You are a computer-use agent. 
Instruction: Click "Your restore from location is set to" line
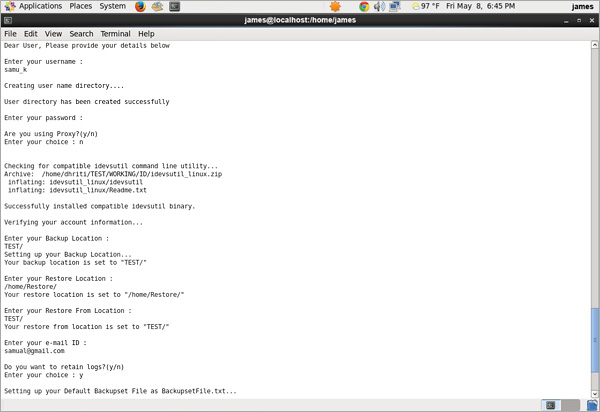(86, 327)
